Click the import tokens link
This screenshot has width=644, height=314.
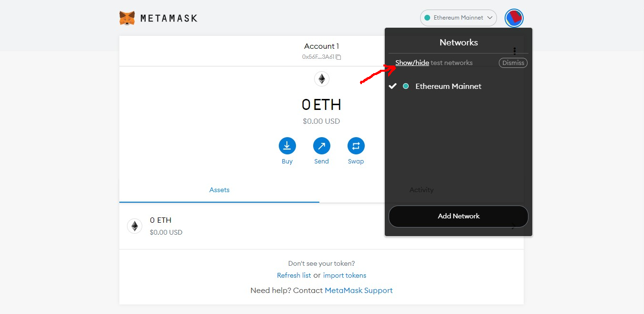345,275
